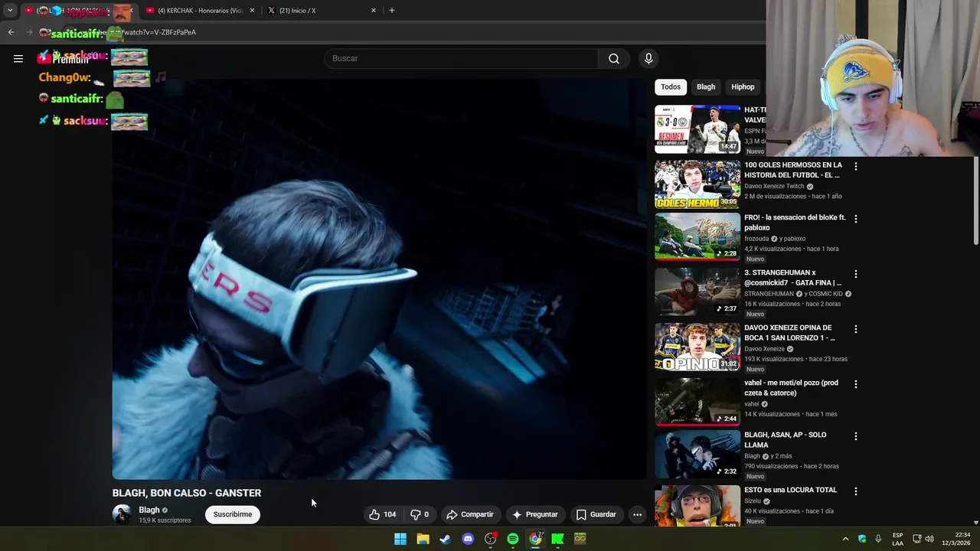Go back with the browser back arrow

point(11,32)
